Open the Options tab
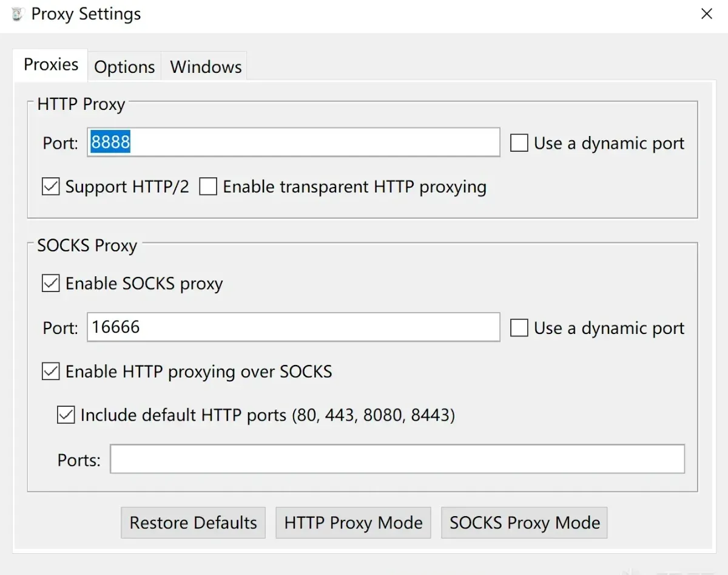The image size is (728, 575). pos(124,67)
